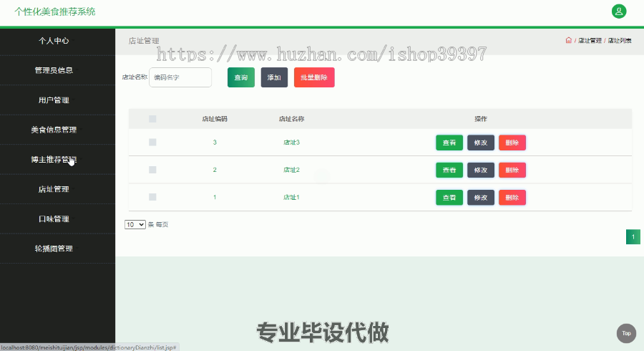Check the checkbox for 店址2 row
Screen dimensions: 644x351
152,170
